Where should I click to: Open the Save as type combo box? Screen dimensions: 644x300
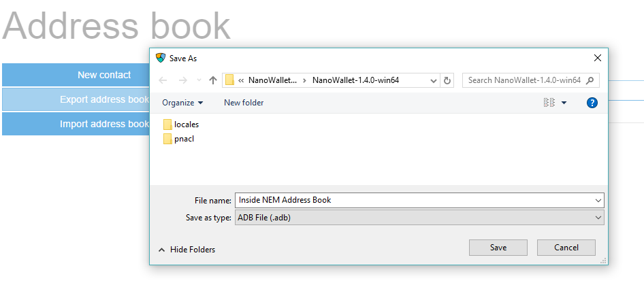[419, 218]
